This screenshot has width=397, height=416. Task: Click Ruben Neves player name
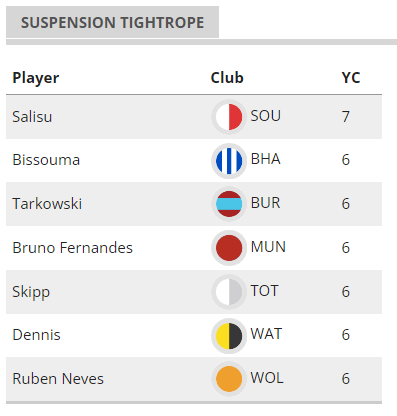click(58, 379)
